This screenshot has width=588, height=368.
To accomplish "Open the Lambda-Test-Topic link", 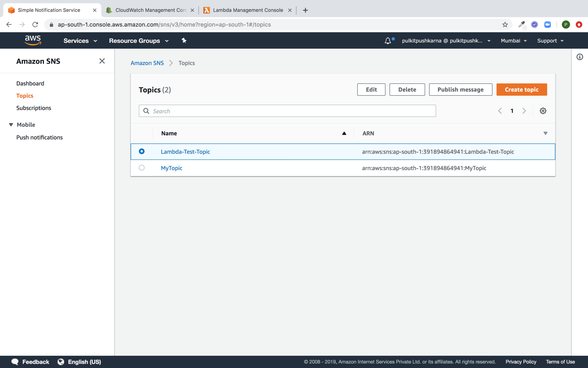I will point(185,152).
